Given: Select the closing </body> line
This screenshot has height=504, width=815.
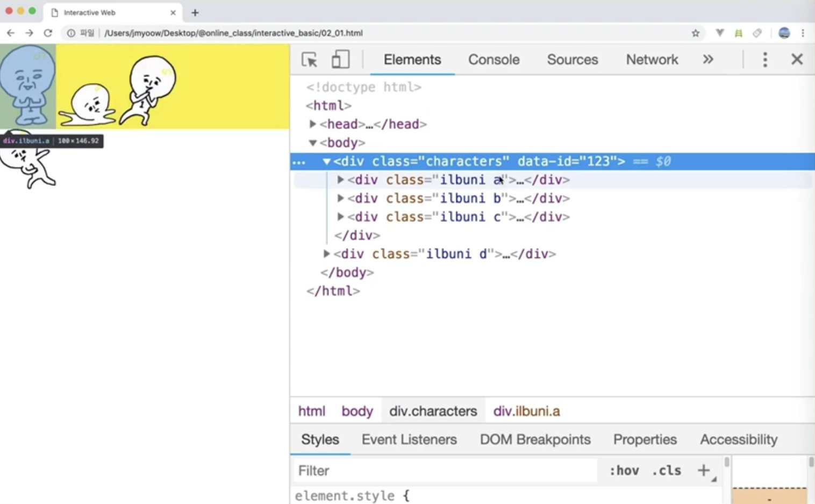Looking at the screenshot, I should point(347,272).
